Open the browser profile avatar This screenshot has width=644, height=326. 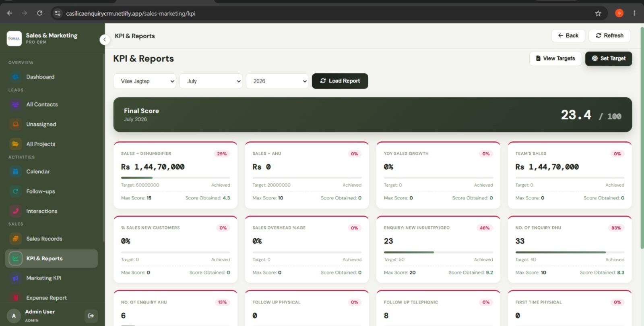619,13
